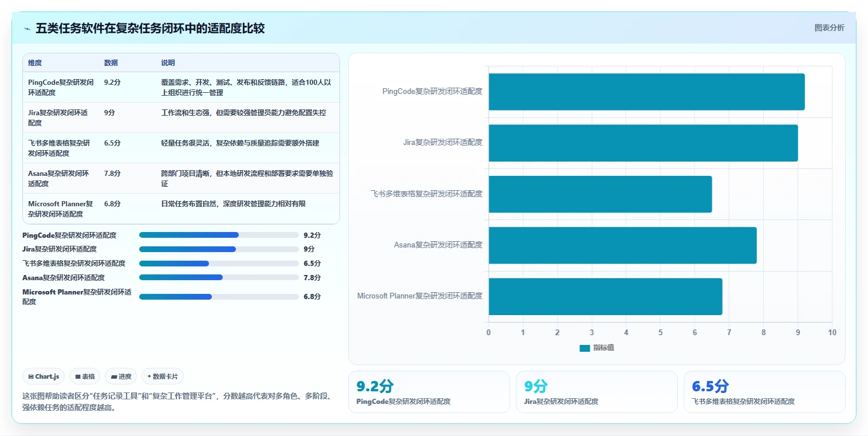
Task: Click description starting 轻量任务很灵活
Action: pyautogui.click(x=240, y=143)
